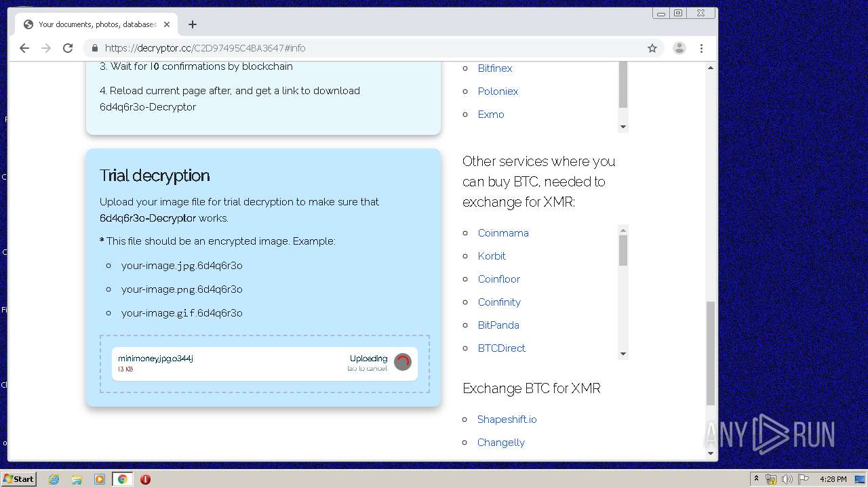Image resolution: width=868 pixels, height=488 pixels.
Task: Click step 4 Reload current page text
Action: (x=230, y=99)
